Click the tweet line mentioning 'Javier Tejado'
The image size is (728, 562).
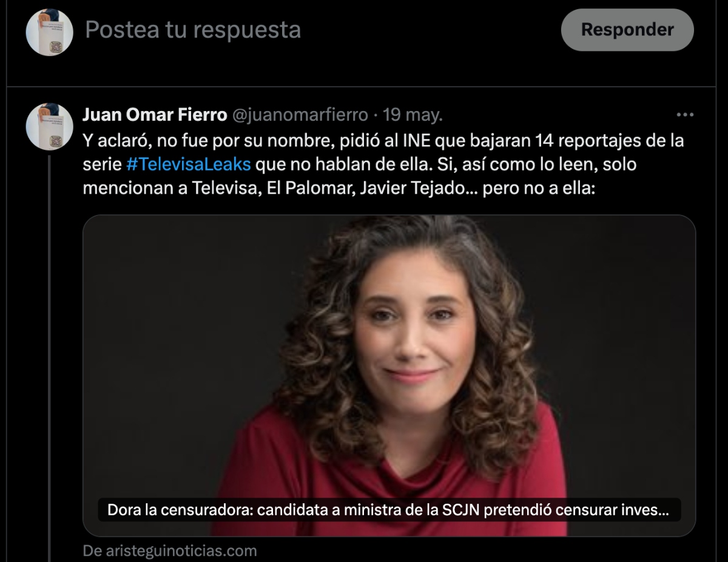click(340, 188)
